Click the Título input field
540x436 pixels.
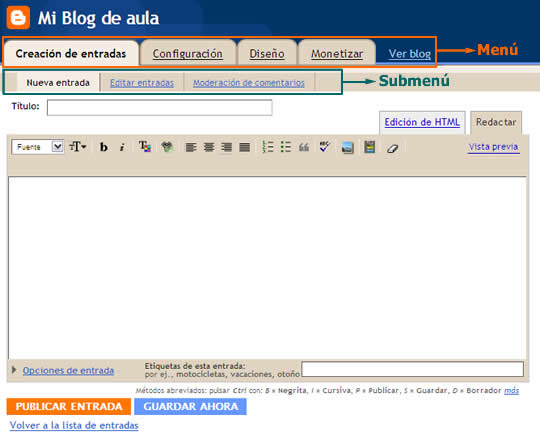(x=159, y=107)
